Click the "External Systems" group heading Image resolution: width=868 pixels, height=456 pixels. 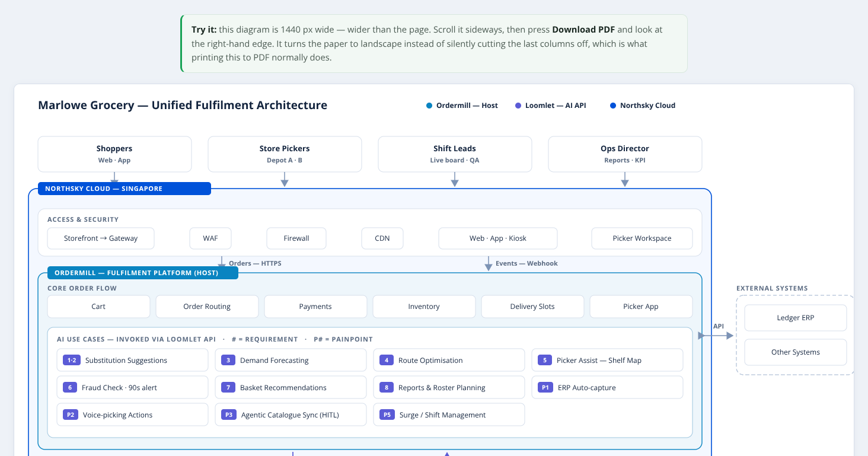(772, 288)
